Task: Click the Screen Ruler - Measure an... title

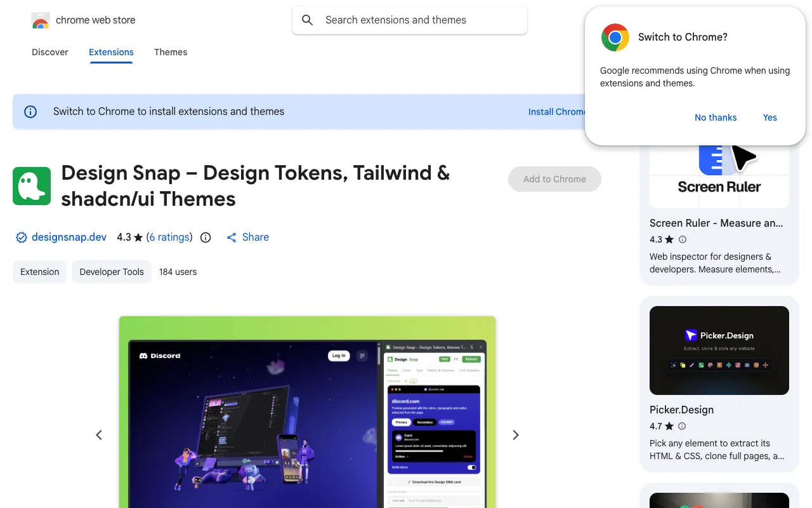Action: point(716,223)
